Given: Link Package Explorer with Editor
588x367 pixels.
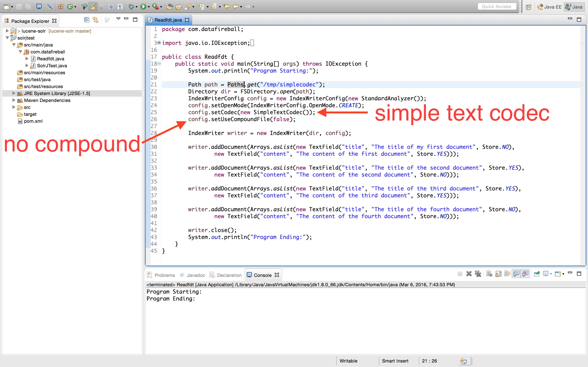Looking at the screenshot, I should 96,19.
